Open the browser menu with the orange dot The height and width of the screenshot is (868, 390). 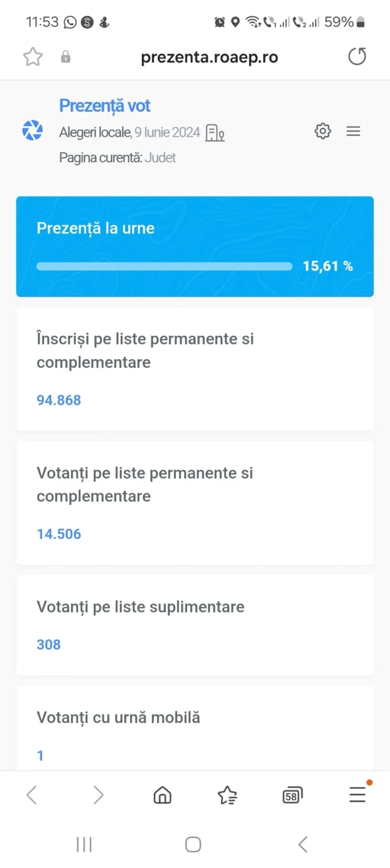tap(358, 794)
